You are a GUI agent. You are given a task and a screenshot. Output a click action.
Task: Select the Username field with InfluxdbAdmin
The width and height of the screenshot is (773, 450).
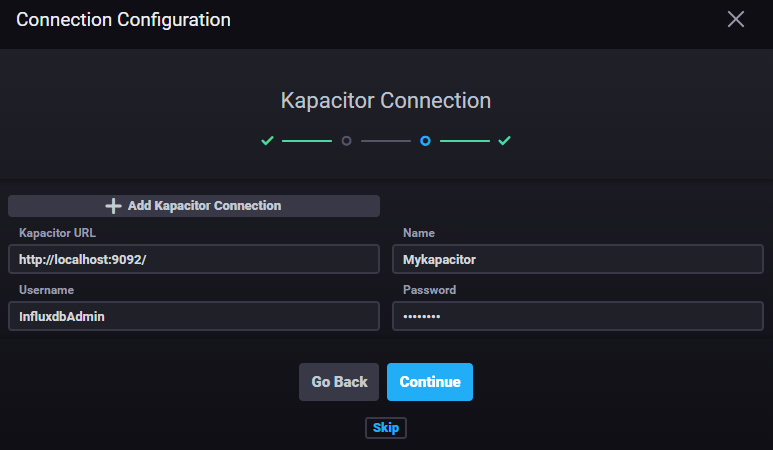194,316
